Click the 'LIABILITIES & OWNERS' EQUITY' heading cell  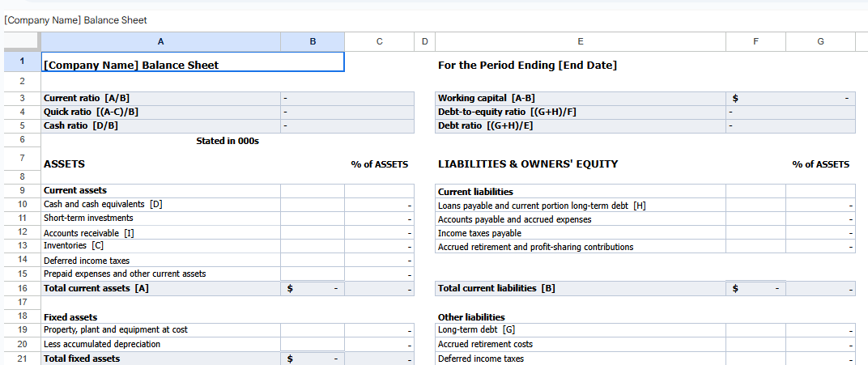pos(528,164)
